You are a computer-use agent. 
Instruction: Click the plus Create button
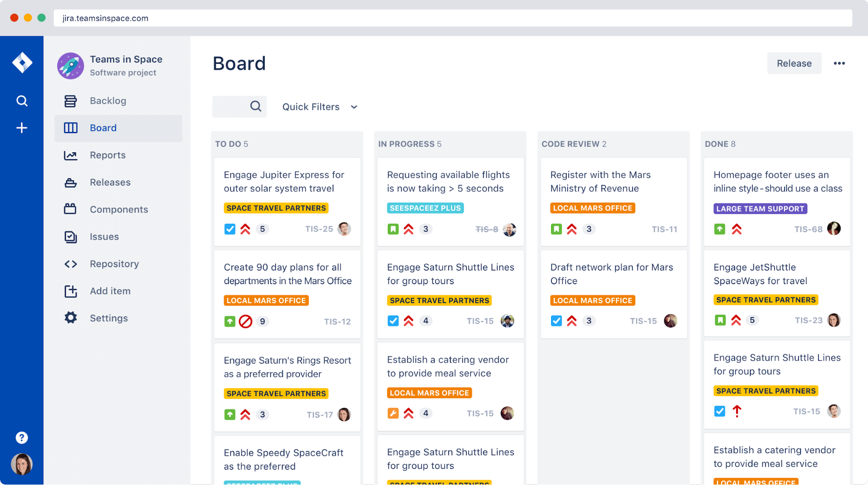(x=21, y=128)
